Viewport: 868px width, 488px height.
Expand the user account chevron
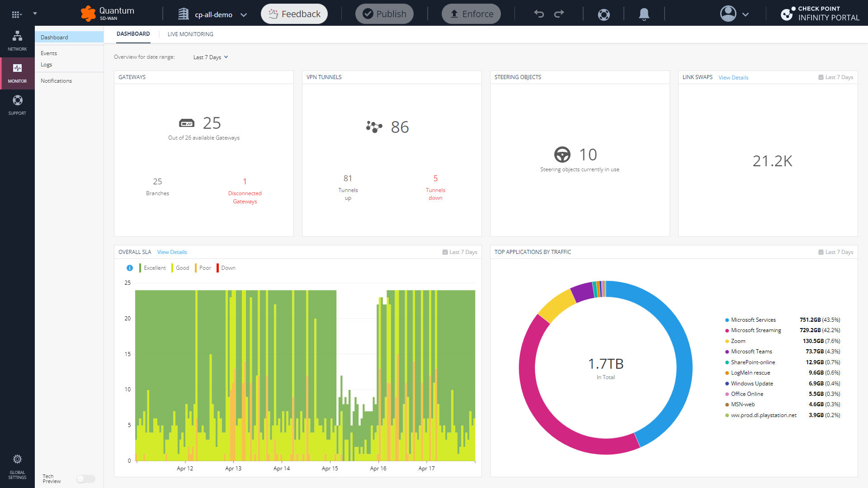(745, 14)
